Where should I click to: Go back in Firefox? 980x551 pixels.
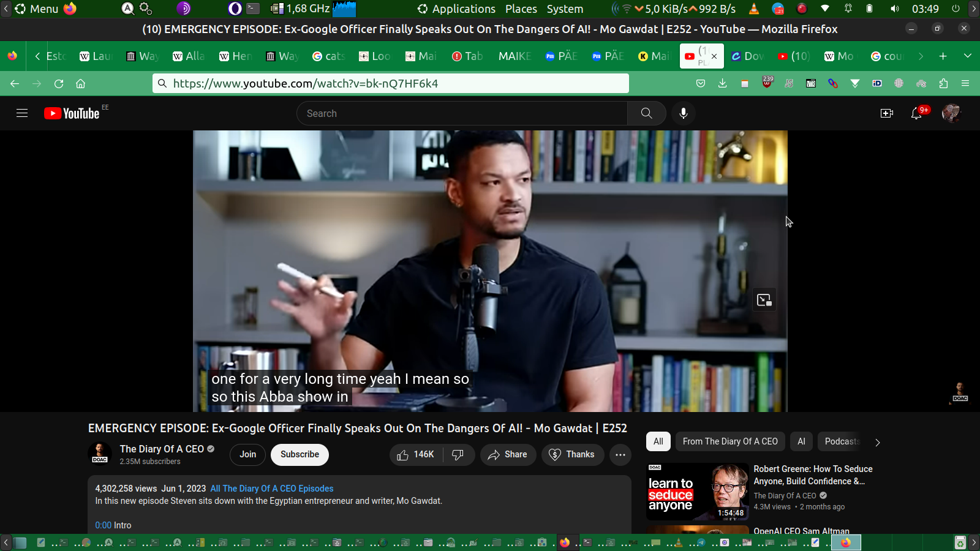pyautogui.click(x=15, y=83)
